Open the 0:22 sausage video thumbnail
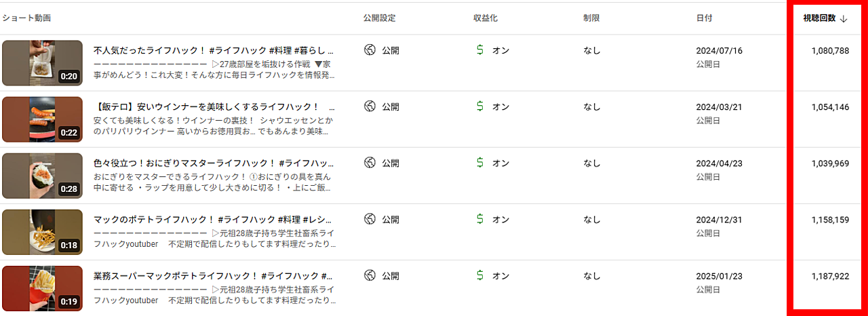Viewport: 868px width, 316px height. pyautogui.click(x=42, y=119)
